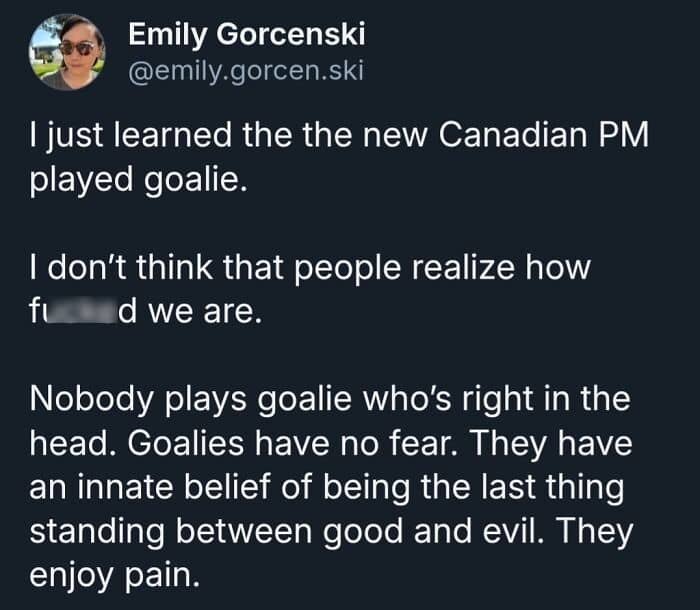This screenshot has height=610, width=700.
Task: Click the line 'an innate belief of being the last thing'
Action: (x=327, y=485)
